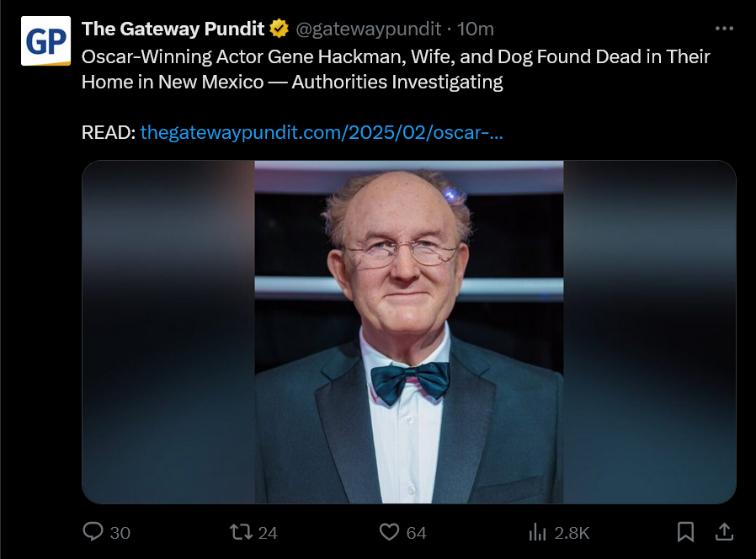
Task: Open the @gatewaypundit handle link
Action: (x=368, y=29)
